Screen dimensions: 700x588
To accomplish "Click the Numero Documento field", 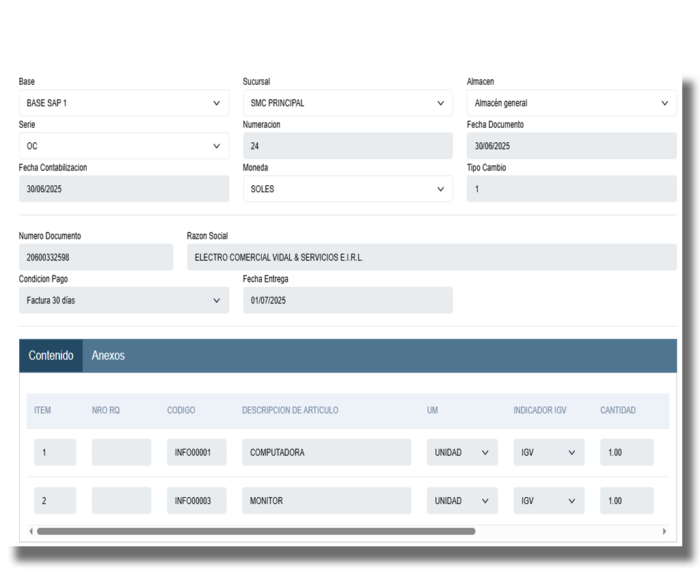I will pyautogui.click(x=96, y=258).
